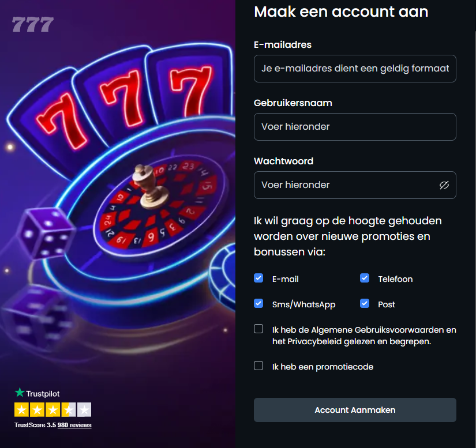Open the 980 reviews link
Screen dimensions: 476x448
[x=74, y=426]
